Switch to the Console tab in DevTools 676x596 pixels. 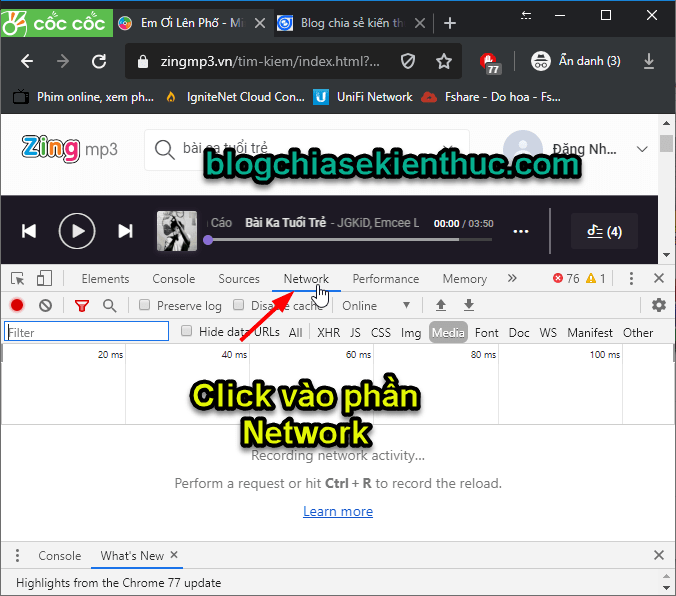[174, 279]
